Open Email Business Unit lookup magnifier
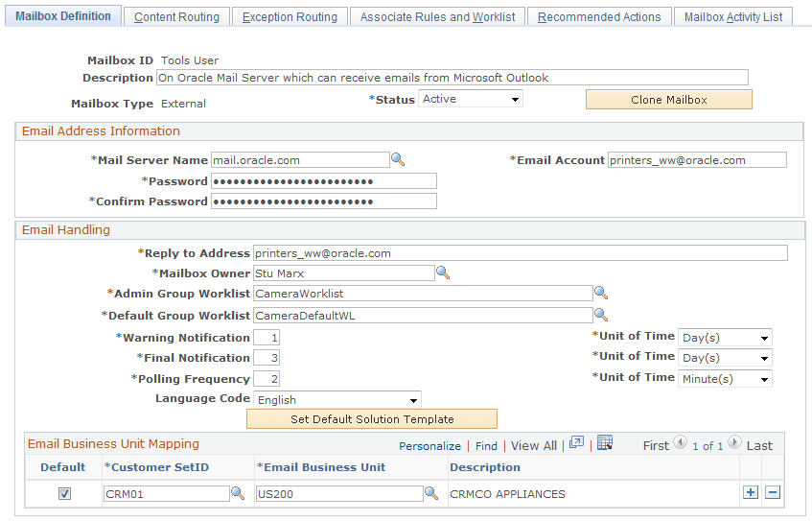The image size is (812, 521). tap(431, 493)
